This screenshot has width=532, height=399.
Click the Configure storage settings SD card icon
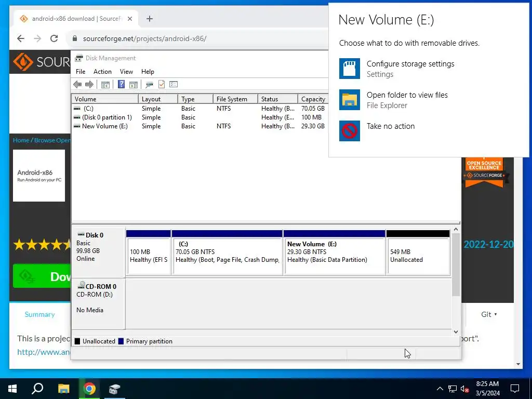click(x=350, y=69)
